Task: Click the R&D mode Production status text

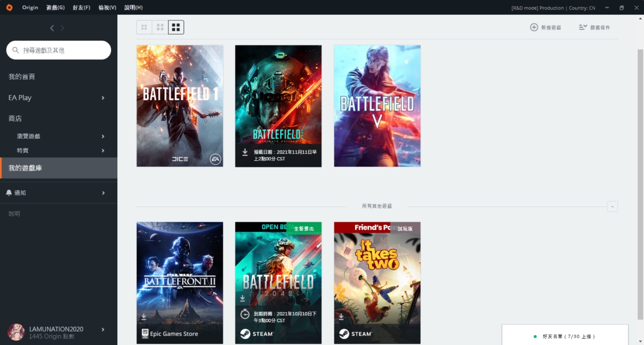Action: pyautogui.click(x=553, y=8)
